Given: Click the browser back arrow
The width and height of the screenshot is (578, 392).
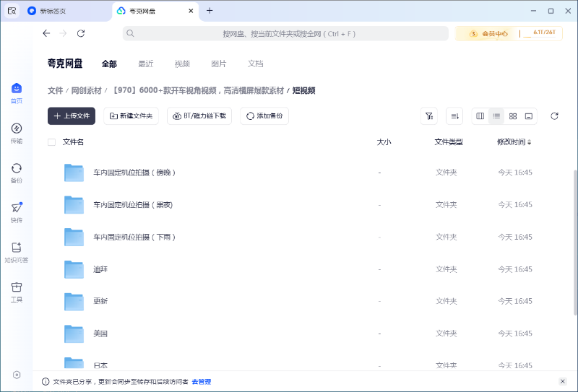Looking at the screenshot, I should [46, 33].
